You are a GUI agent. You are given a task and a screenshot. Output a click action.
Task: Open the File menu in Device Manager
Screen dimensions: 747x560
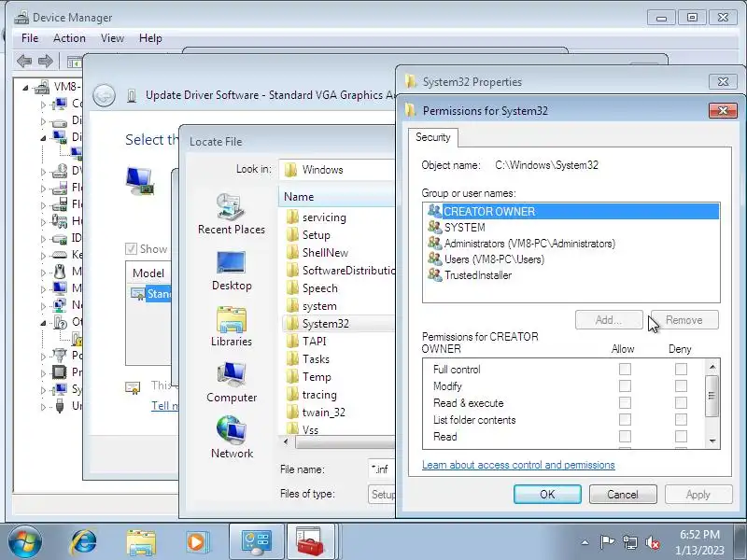[30, 38]
